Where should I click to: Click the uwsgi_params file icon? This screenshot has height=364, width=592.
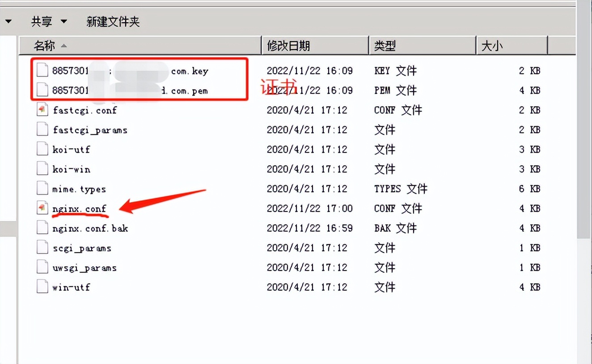pyautogui.click(x=42, y=267)
